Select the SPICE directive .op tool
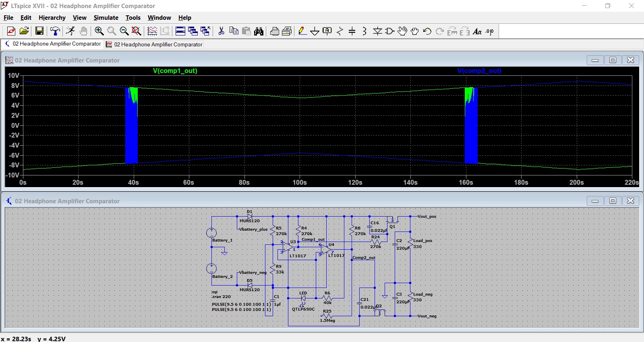 (490, 31)
